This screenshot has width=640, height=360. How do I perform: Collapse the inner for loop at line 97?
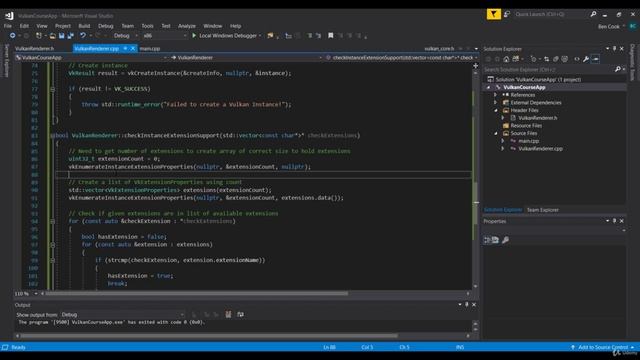(53, 244)
